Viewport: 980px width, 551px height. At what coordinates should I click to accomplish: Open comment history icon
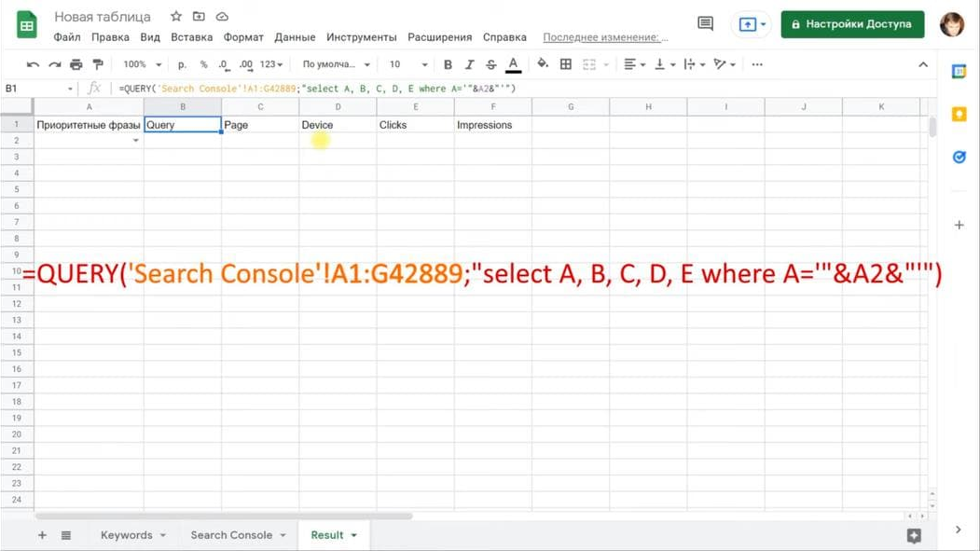[706, 24]
